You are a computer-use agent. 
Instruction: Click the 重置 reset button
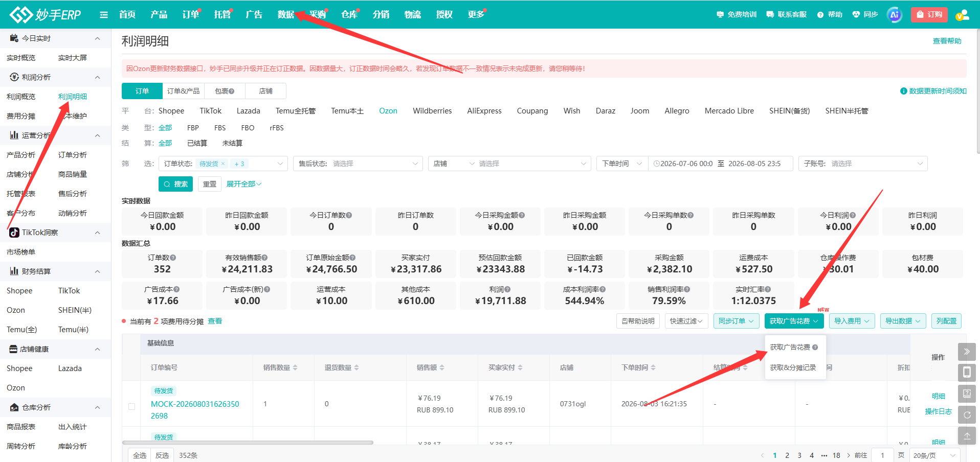coord(210,184)
